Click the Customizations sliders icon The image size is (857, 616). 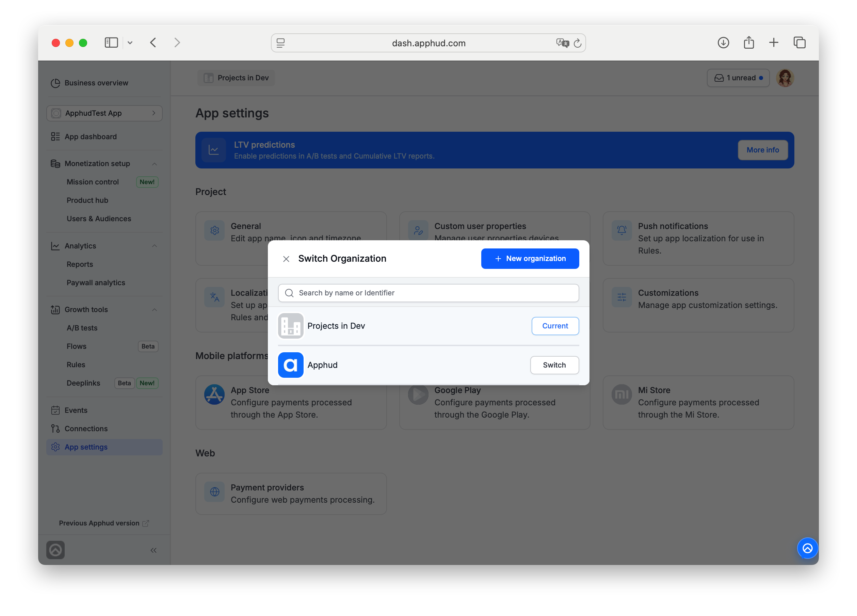(x=621, y=297)
